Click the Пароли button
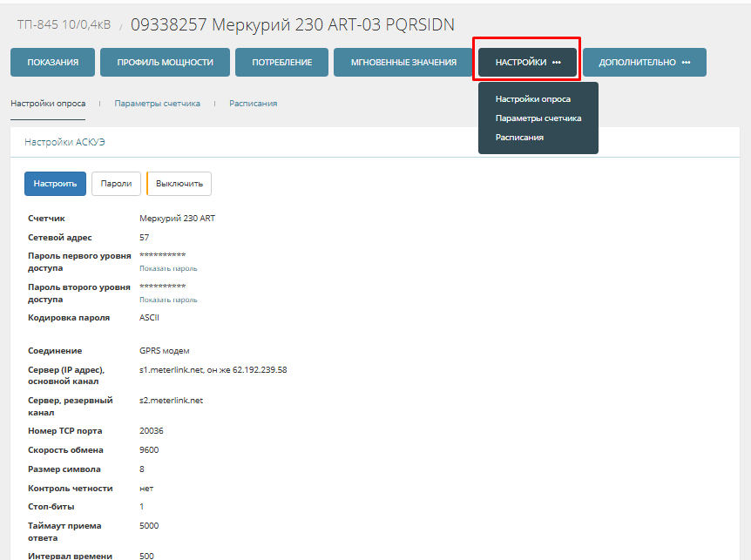The width and height of the screenshot is (751, 560). (116, 184)
